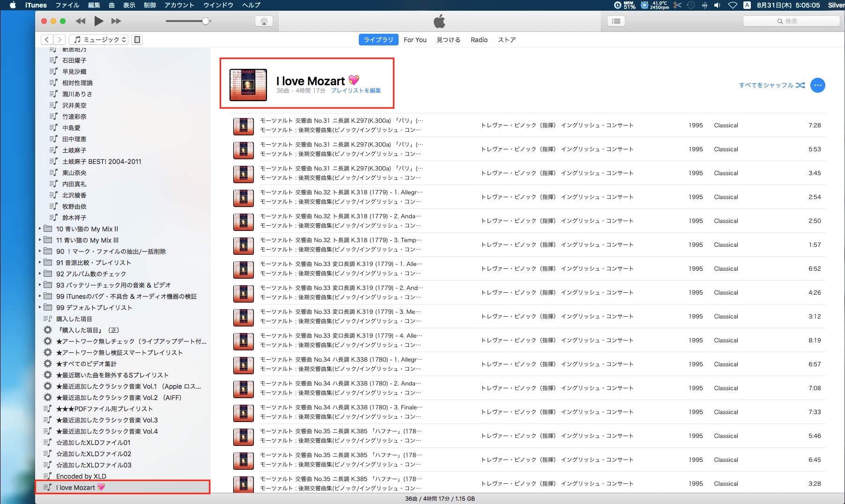Click the プレイリストを編集 link
This screenshot has height=504, width=845.
point(356,91)
